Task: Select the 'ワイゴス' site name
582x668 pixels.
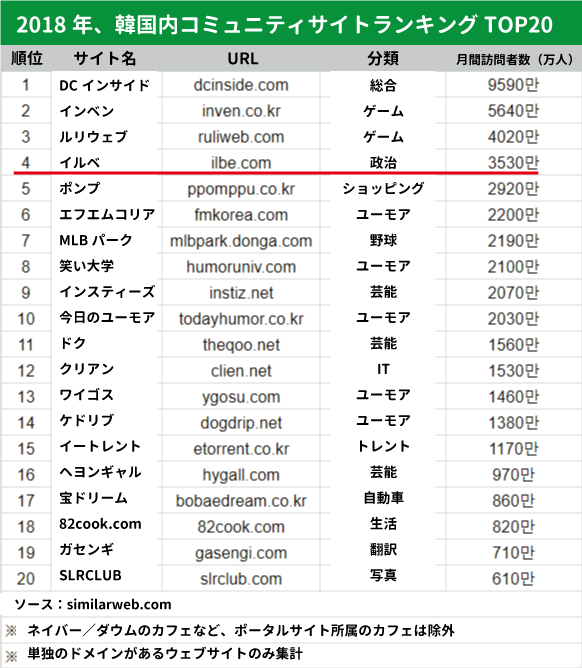Action: [86, 395]
